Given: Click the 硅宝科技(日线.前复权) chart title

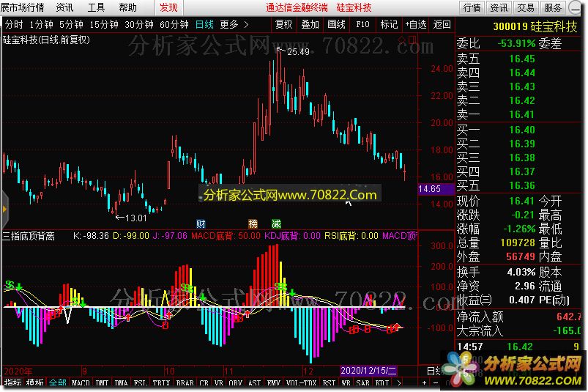Looking at the screenshot, I should [47, 40].
